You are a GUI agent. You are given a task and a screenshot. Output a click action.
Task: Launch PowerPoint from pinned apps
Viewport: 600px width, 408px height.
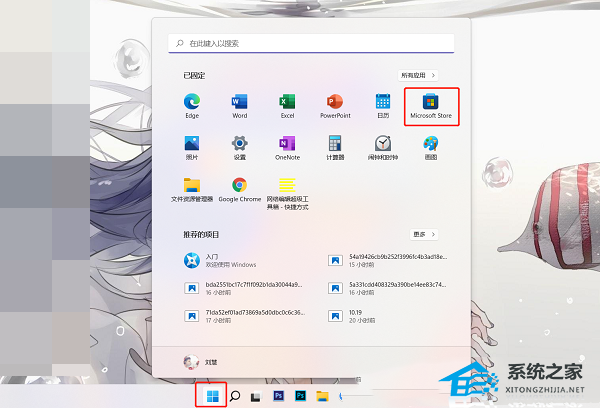pyautogui.click(x=335, y=103)
